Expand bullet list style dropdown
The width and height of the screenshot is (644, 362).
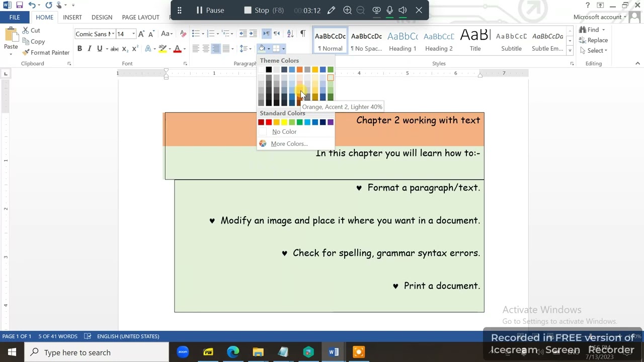[203, 34]
